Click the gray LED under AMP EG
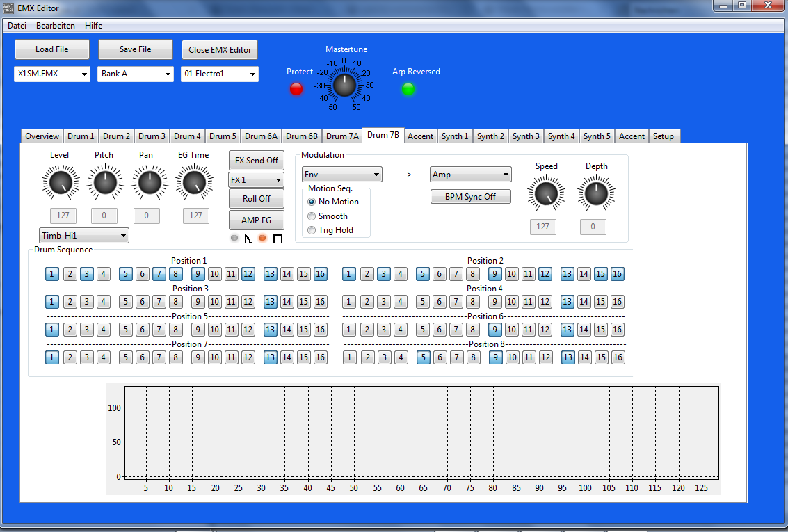788x532 pixels. pyautogui.click(x=234, y=238)
